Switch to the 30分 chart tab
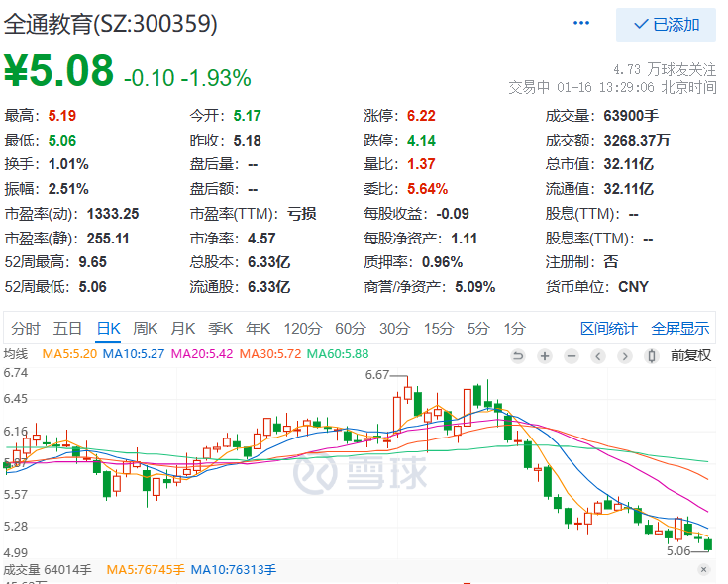This screenshot has height=584, width=728. (x=394, y=329)
